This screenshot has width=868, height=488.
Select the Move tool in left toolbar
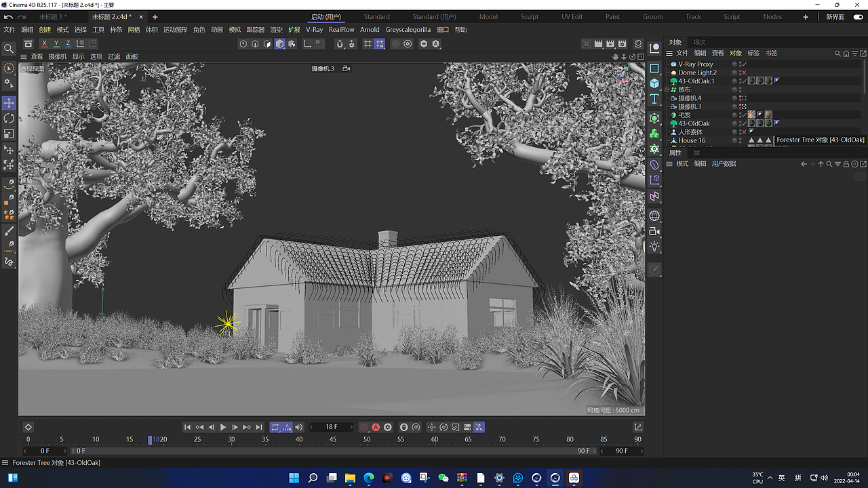[9, 103]
